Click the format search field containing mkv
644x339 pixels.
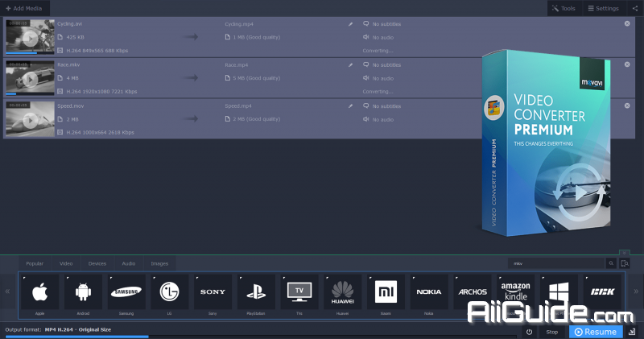point(556,263)
